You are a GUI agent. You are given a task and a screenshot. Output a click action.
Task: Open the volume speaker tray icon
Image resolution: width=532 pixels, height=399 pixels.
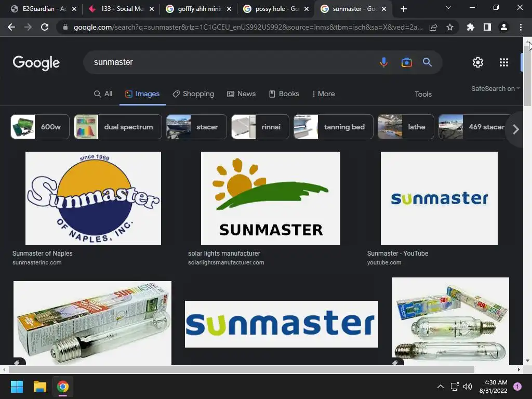[468, 387]
